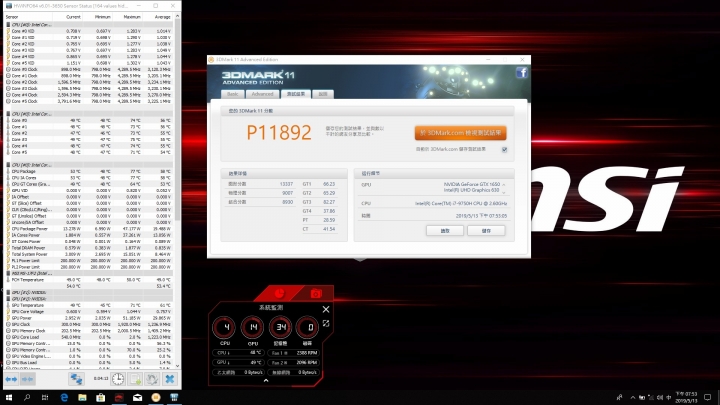Toggle checkbox for saving results on 3DMark.com
Screen dimensions: 720x405
(x=504, y=150)
